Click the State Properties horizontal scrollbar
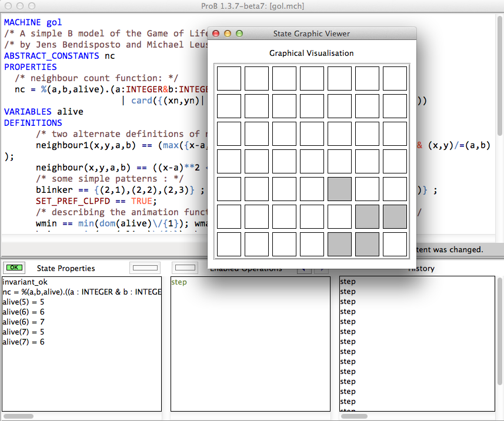Screen dimensions: 504x421 (18, 416)
